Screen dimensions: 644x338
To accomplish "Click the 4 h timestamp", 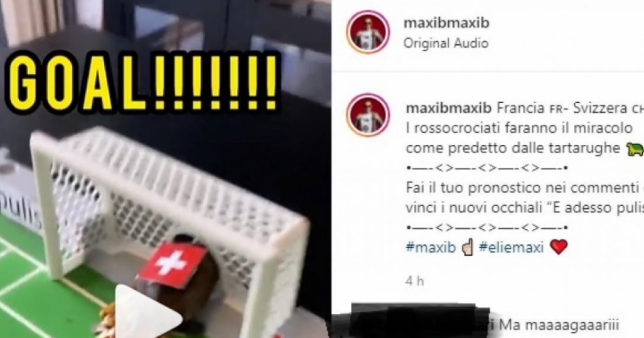I will tap(415, 281).
